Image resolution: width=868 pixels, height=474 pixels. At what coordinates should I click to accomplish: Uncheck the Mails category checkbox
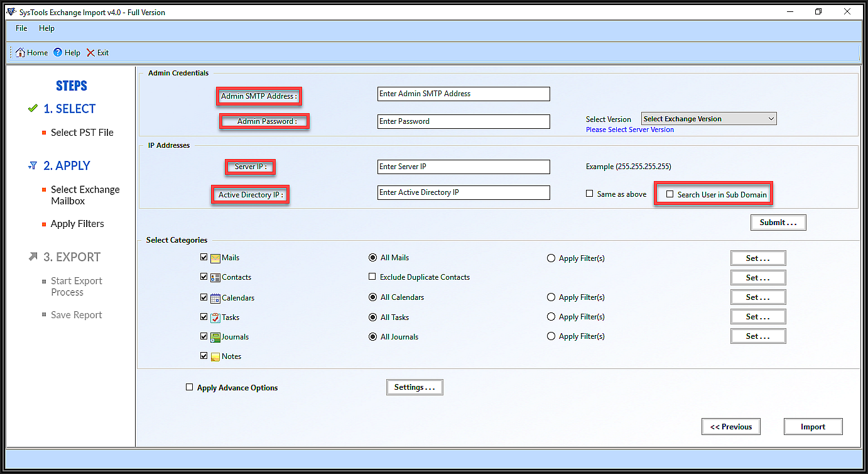point(203,257)
